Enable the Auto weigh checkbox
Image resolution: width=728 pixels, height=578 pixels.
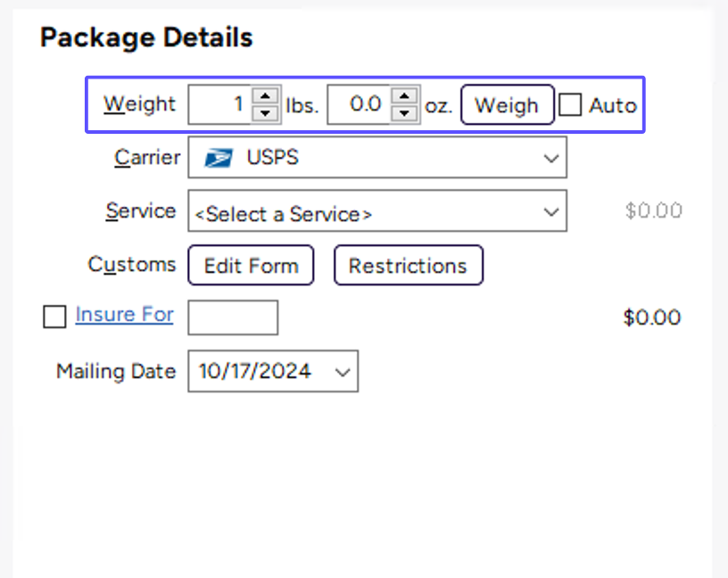coord(570,104)
